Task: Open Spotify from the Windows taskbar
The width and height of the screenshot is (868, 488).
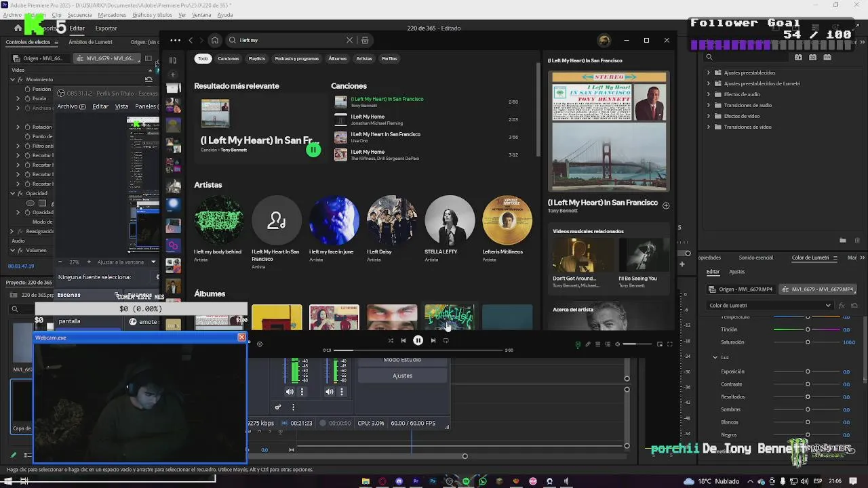Action: (466, 481)
